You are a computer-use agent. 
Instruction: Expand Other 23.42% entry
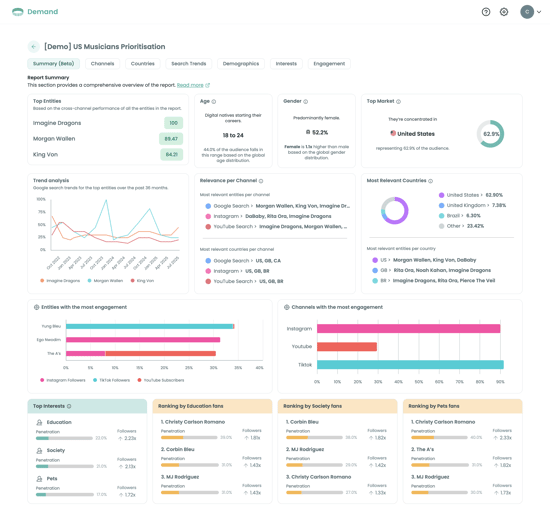tap(461, 226)
